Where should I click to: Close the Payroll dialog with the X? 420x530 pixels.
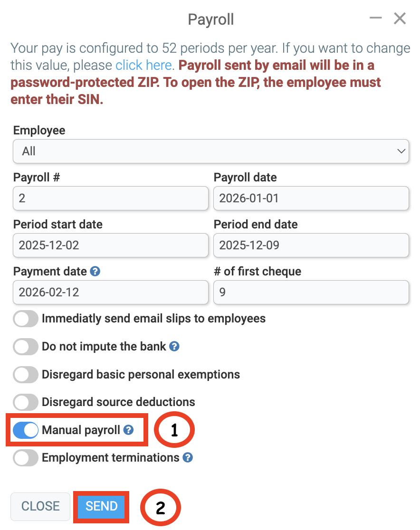(400, 19)
